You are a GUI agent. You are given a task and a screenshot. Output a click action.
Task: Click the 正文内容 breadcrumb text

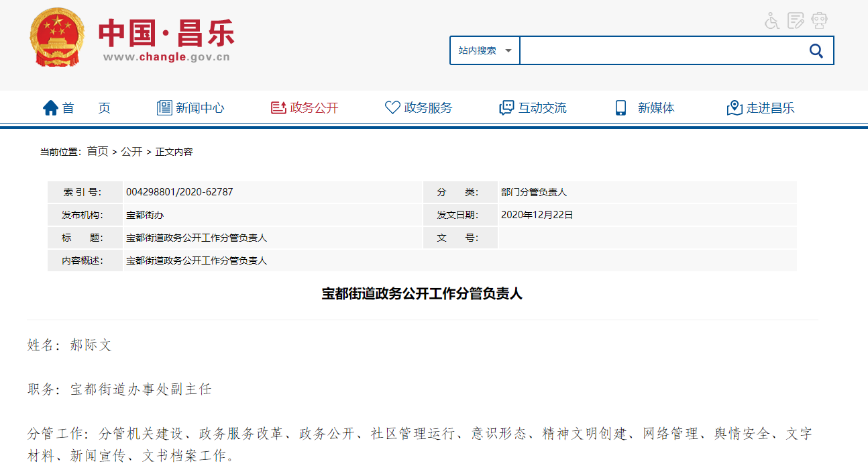[x=174, y=152]
